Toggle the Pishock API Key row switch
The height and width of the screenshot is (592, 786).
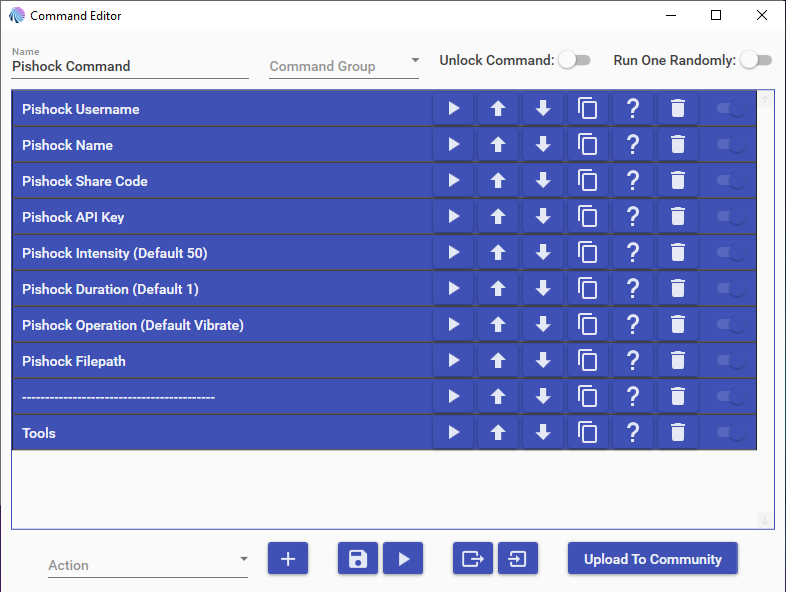click(x=731, y=217)
